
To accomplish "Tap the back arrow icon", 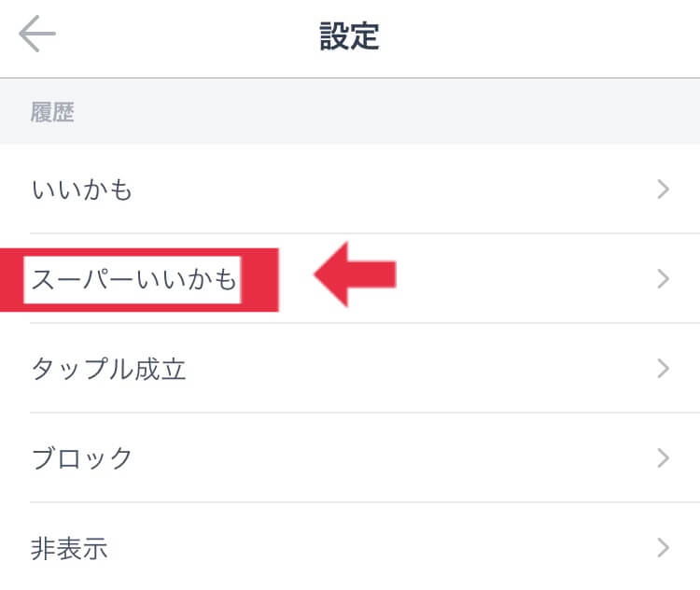I will (x=37, y=35).
